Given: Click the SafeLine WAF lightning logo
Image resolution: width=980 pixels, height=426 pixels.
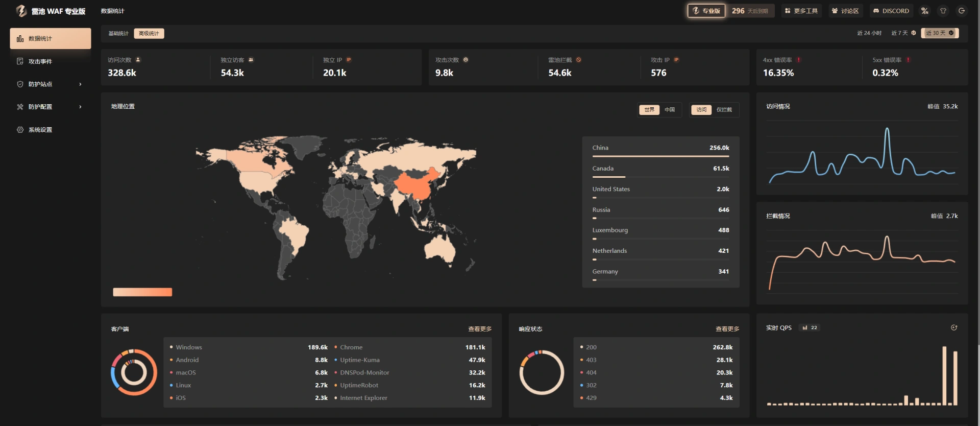Looking at the screenshot, I should coord(21,11).
